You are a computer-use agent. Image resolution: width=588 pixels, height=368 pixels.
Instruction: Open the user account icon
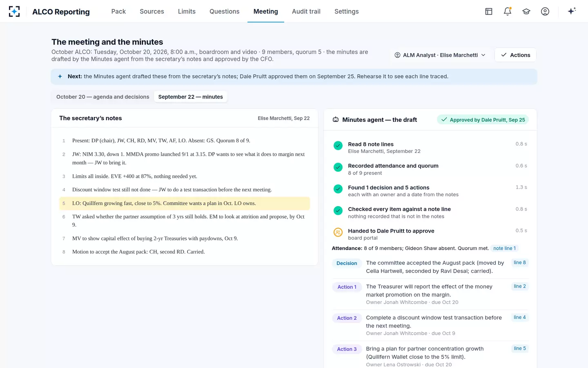pos(545,11)
